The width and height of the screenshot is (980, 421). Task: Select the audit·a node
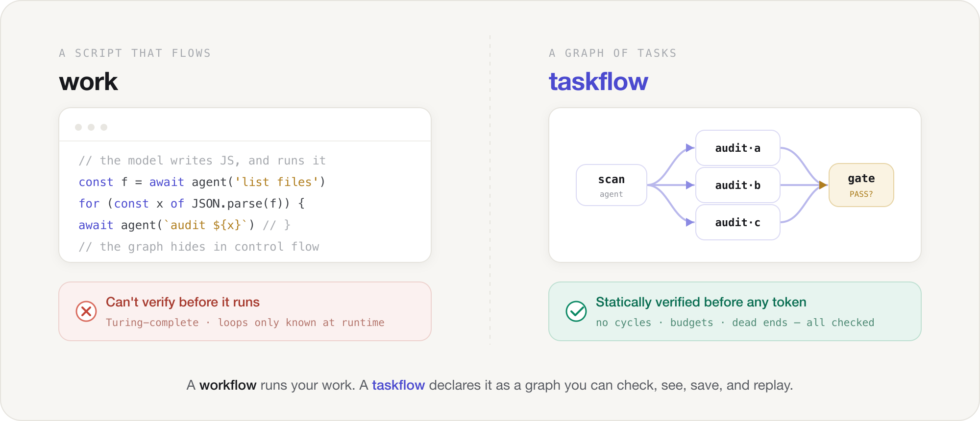738,148
